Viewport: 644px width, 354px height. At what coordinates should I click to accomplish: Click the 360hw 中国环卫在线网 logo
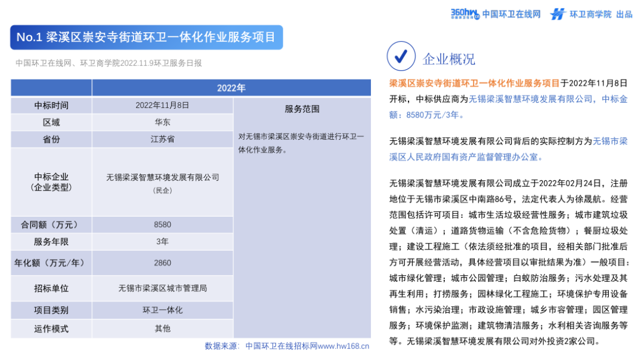pyautogui.click(x=496, y=14)
